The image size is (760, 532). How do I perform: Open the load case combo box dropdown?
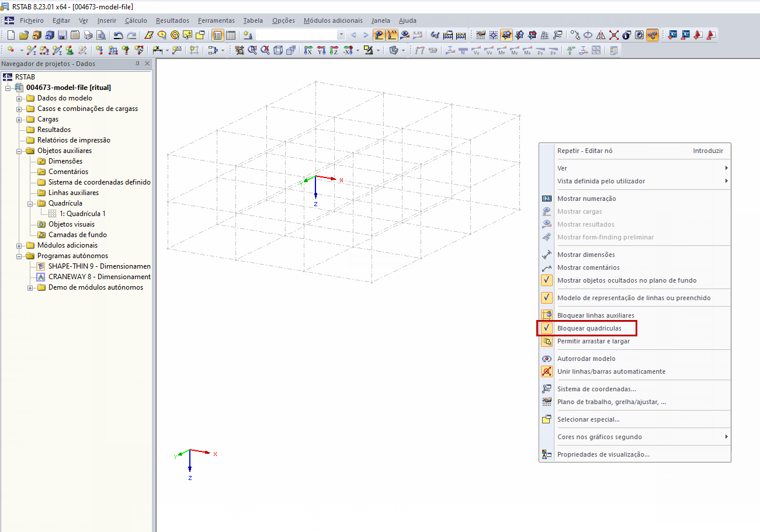[341, 35]
